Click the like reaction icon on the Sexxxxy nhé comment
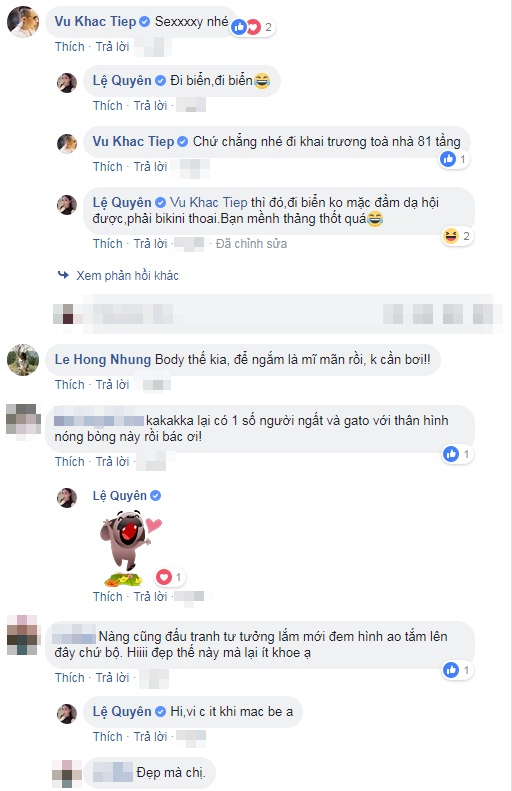512x791 pixels. point(239,27)
